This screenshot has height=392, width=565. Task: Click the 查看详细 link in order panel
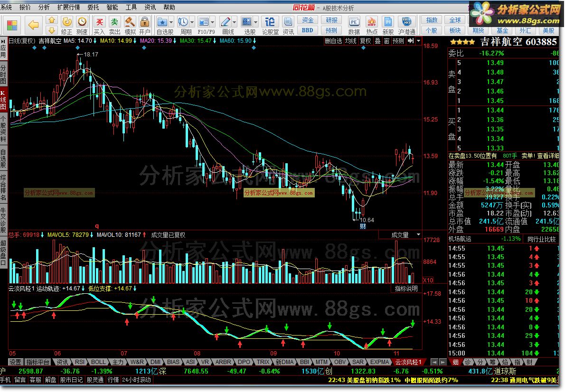coord(548,156)
